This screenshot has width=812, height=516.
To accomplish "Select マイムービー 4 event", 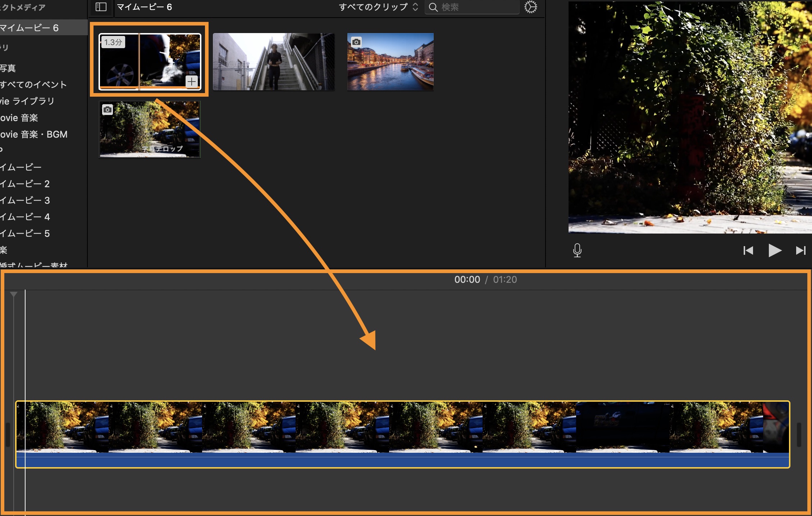I will (x=25, y=217).
